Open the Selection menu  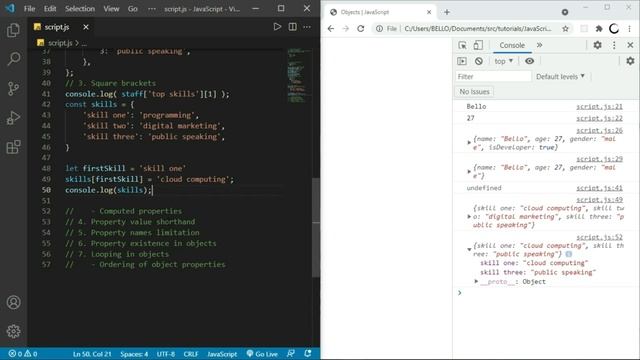tap(80, 9)
